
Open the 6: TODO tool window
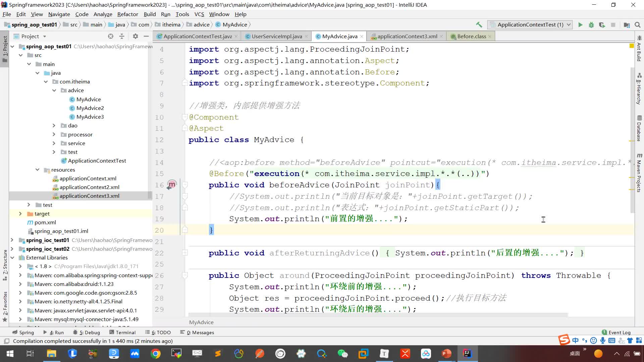click(158, 333)
